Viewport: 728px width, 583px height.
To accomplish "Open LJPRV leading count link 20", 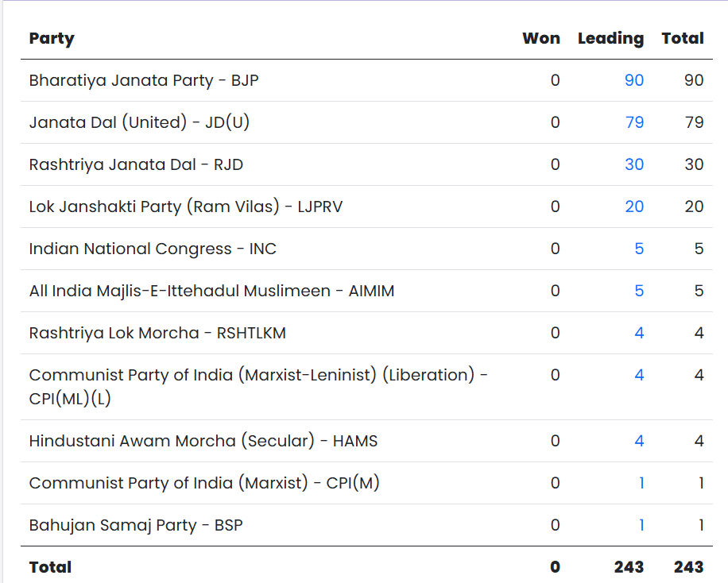I will click(x=633, y=207).
